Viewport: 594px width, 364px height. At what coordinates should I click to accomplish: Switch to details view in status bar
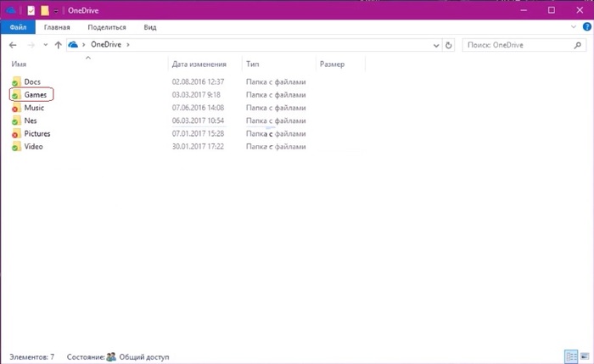(571, 356)
